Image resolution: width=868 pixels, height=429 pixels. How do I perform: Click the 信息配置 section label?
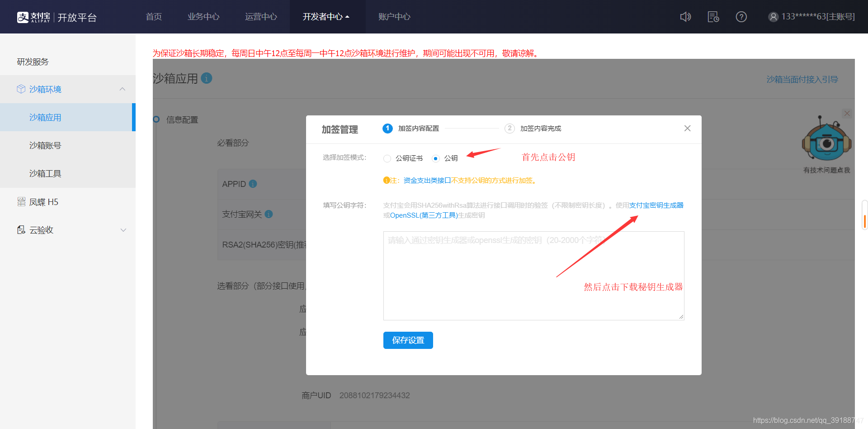pyautogui.click(x=182, y=119)
